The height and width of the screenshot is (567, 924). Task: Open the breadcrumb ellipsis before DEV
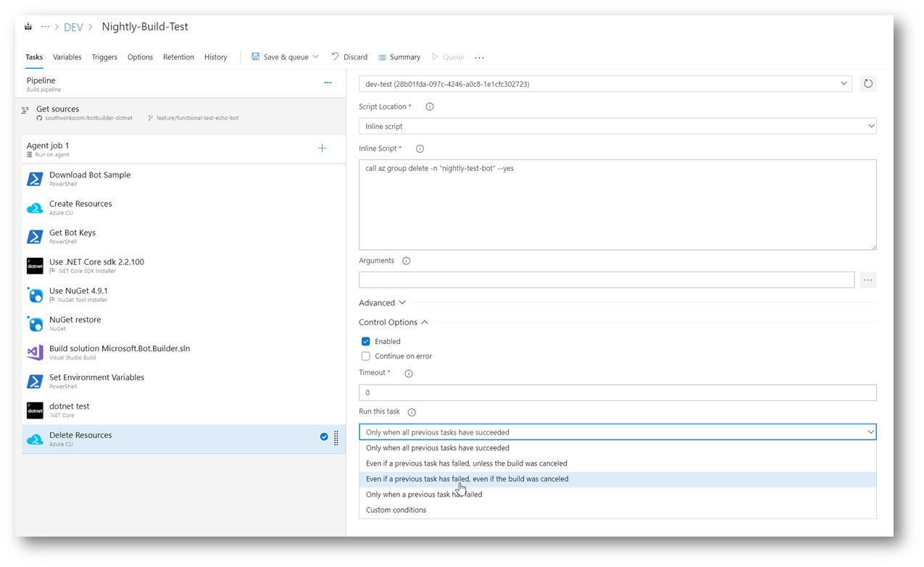pos(46,27)
